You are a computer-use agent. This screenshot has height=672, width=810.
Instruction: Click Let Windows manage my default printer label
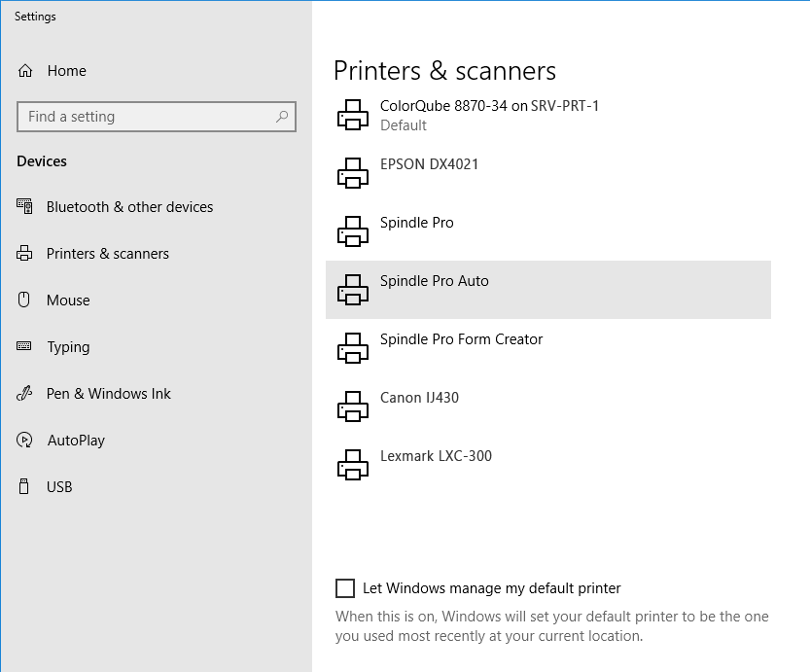(492, 588)
